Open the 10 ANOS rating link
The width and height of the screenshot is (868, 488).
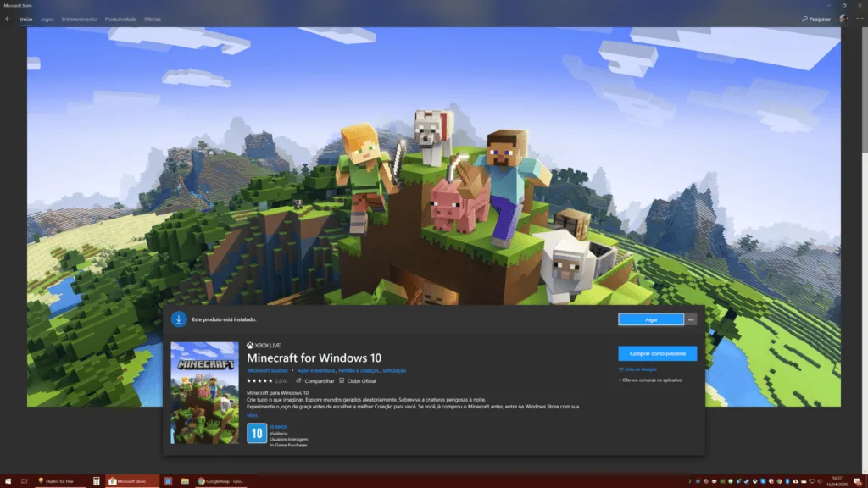click(x=278, y=427)
